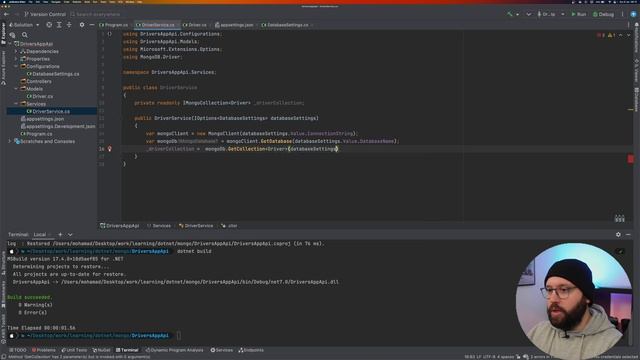
Task: Go to previous highlighted error arrow
Action: tap(621, 36)
